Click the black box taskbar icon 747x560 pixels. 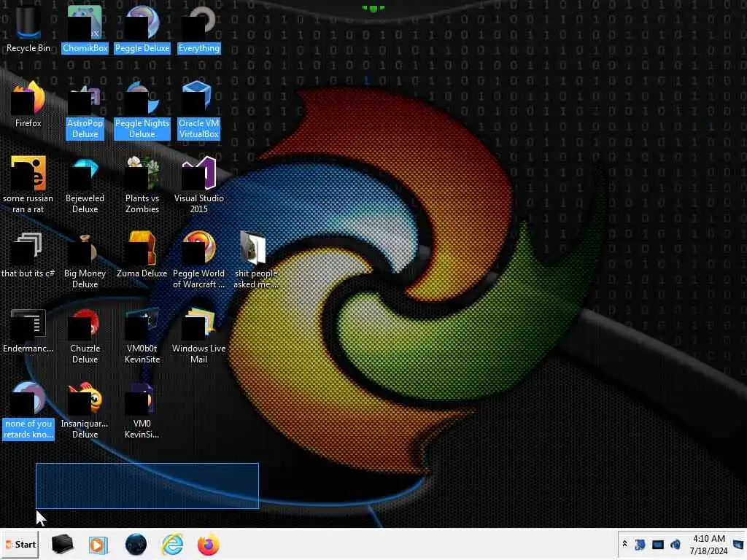point(62,544)
